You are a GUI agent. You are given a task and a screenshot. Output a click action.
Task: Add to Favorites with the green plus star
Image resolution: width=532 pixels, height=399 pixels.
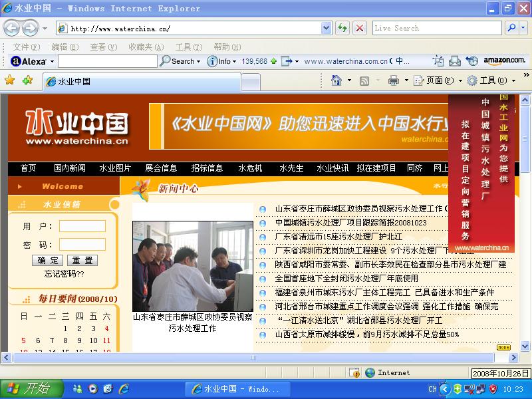(27, 80)
